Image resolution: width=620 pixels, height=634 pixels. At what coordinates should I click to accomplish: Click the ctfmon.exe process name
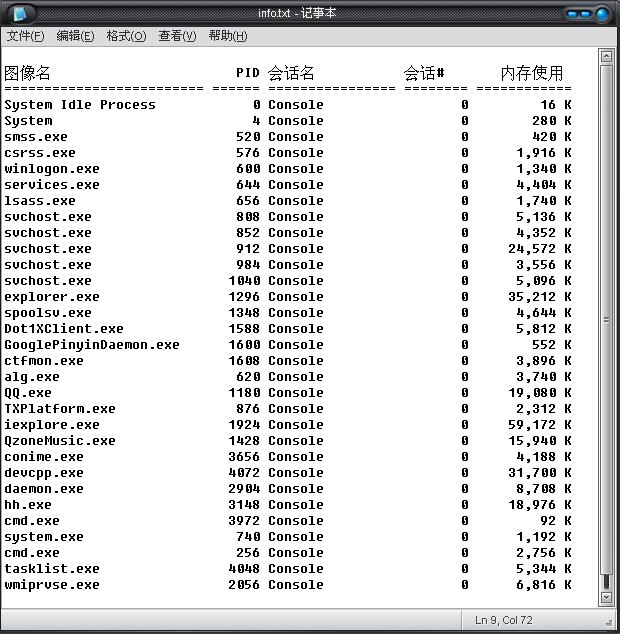[x=44, y=361]
